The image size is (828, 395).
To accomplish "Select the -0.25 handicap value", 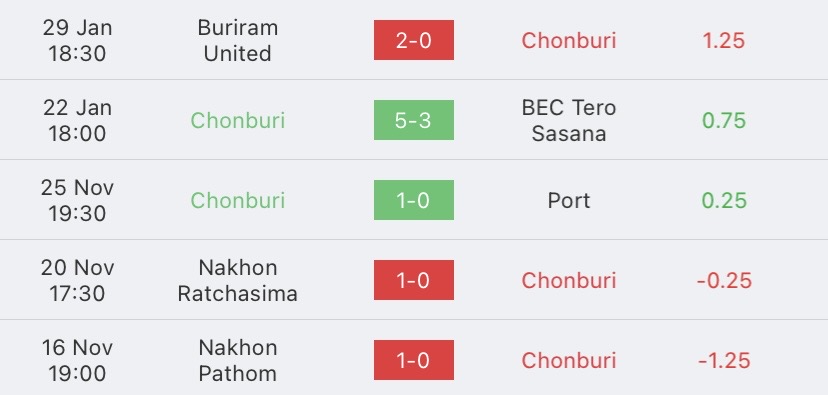I will click(724, 280).
